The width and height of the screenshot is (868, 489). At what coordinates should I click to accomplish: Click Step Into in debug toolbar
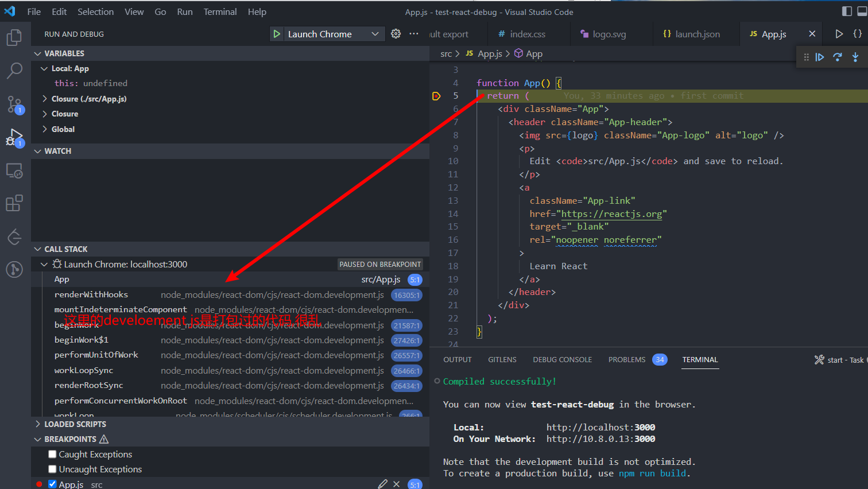[855, 57]
